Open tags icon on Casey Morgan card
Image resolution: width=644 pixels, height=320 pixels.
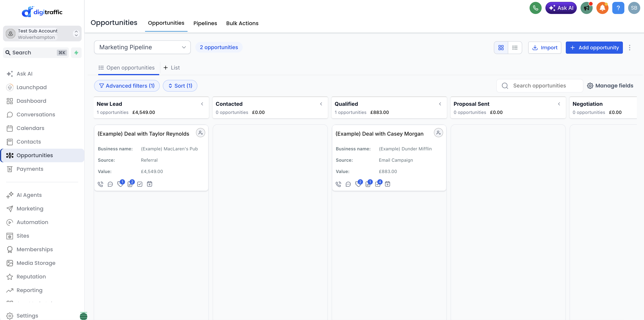coord(358,184)
